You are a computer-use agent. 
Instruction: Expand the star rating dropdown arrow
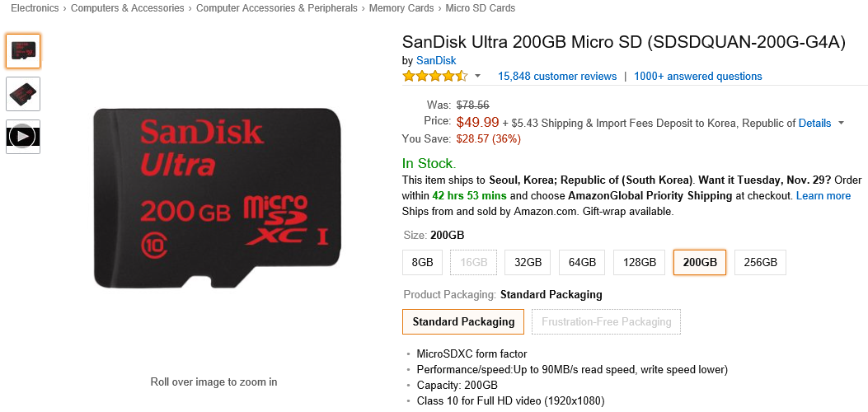(x=477, y=77)
